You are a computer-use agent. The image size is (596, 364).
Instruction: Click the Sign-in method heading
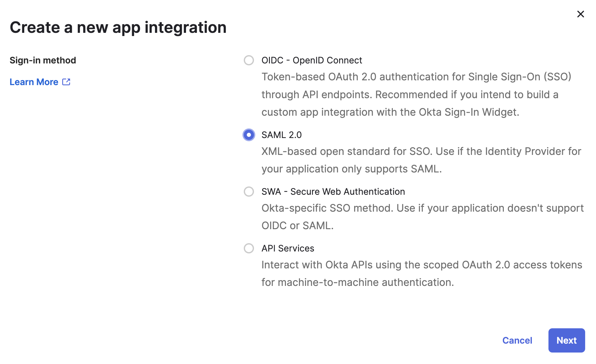click(x=43, y=60)
